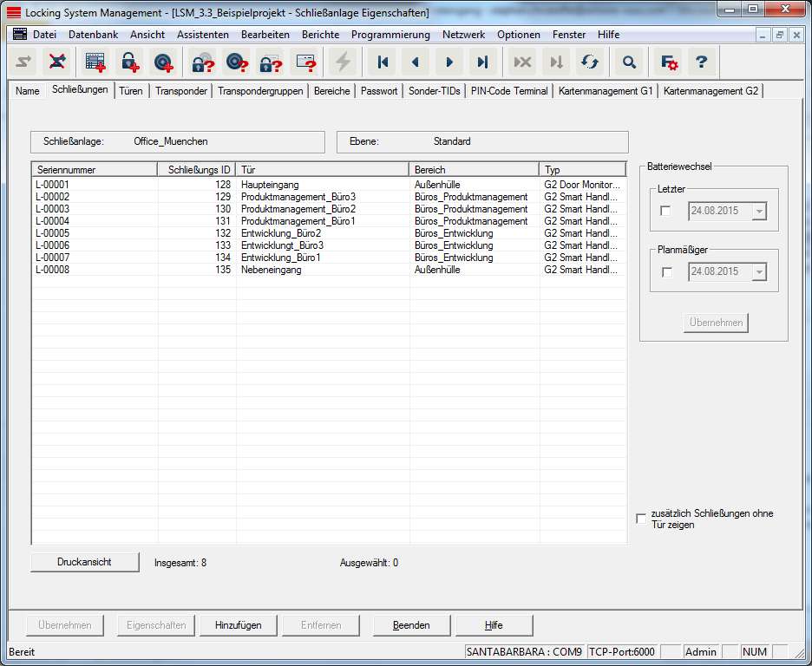Click the add new lock icon
Screen dimensions: 812x666
(x=128, y=62)
